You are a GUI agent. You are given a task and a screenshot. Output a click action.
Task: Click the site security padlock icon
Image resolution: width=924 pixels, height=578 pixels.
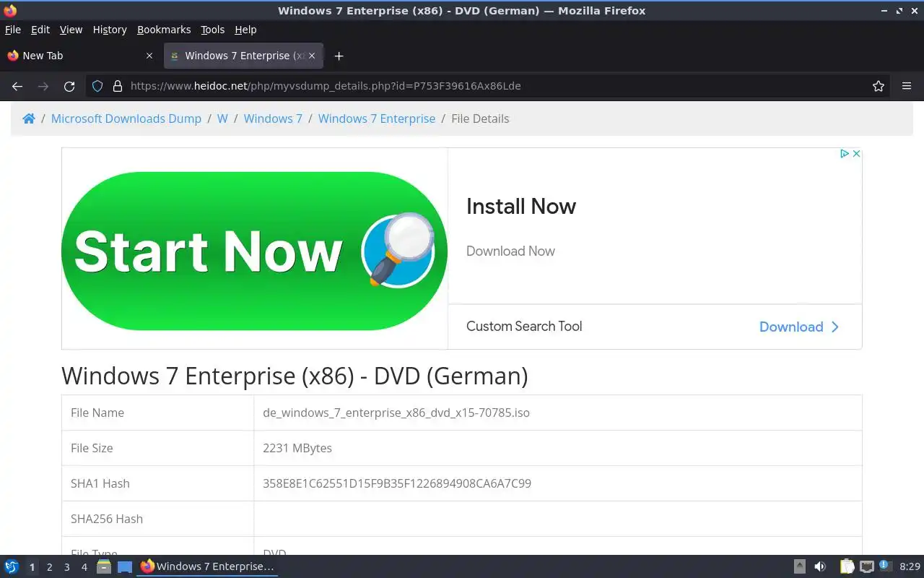coord(118,86)
